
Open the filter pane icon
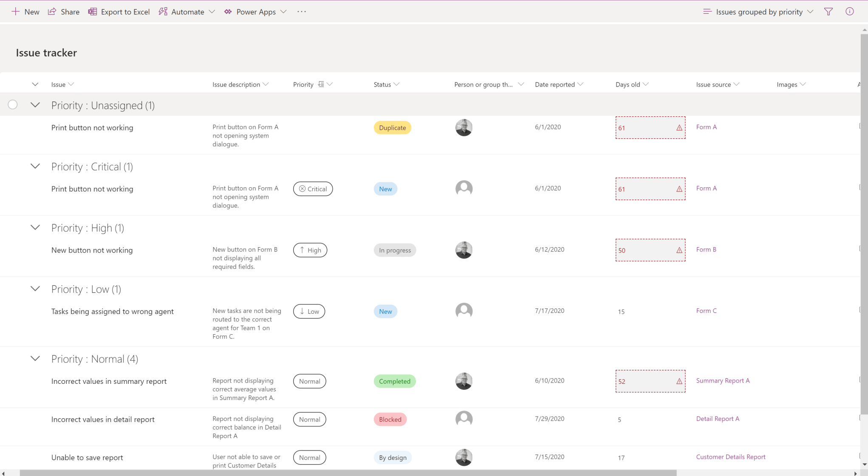(828, 11)
